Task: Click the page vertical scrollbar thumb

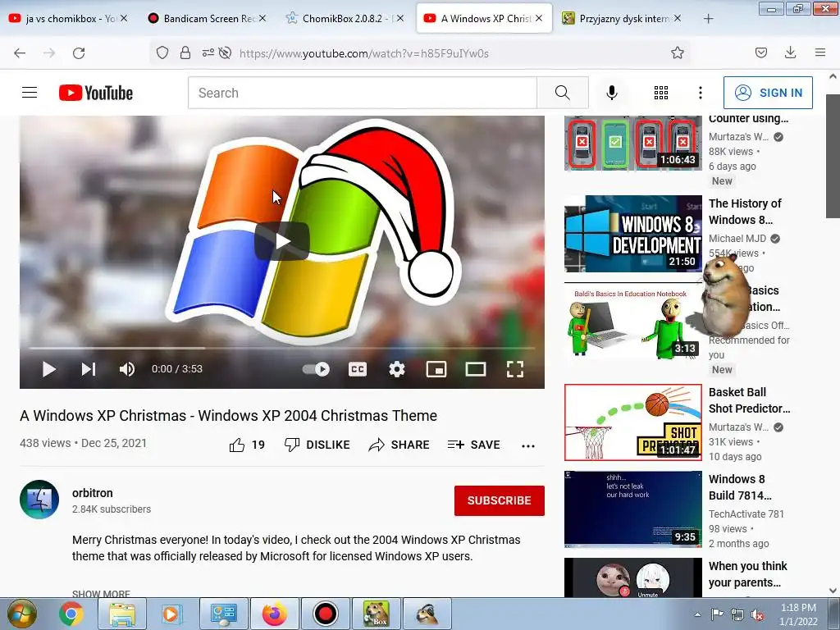Action: (x=833, y=156)
